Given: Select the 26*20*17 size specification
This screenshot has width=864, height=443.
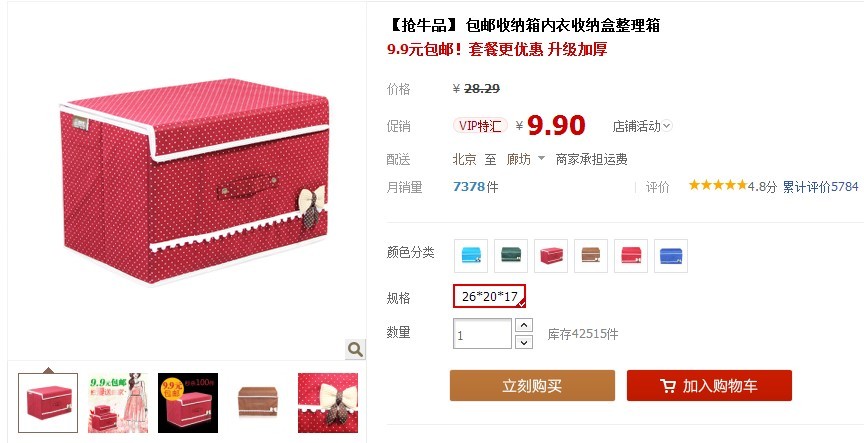Looking at the screenshot, I should (489, 296).
